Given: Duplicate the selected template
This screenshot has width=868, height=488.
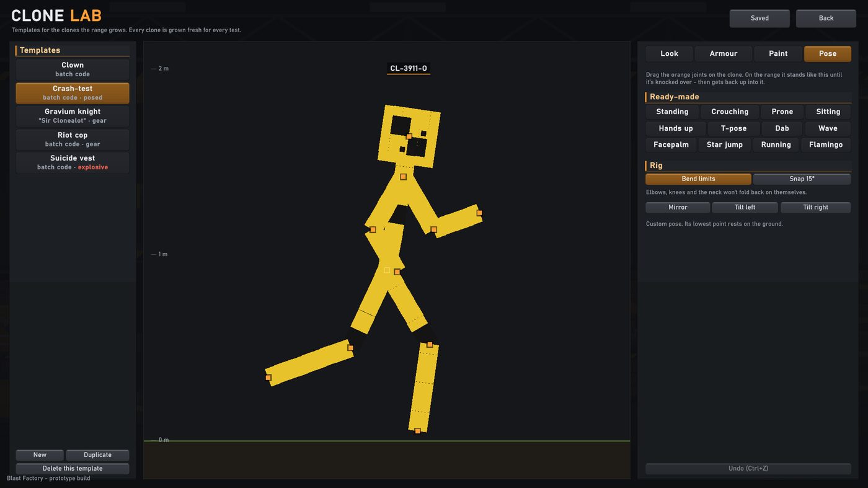Looking at the screenshot, I should (x=97, y=455).
